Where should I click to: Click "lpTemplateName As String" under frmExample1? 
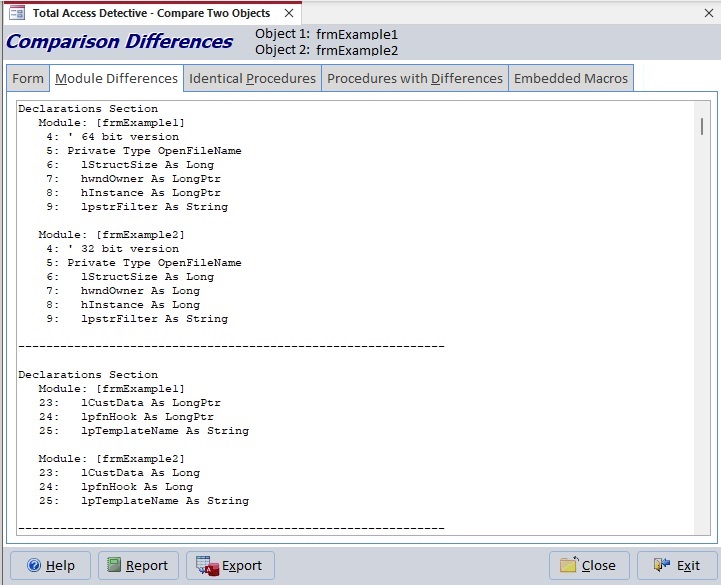[165, 431]
